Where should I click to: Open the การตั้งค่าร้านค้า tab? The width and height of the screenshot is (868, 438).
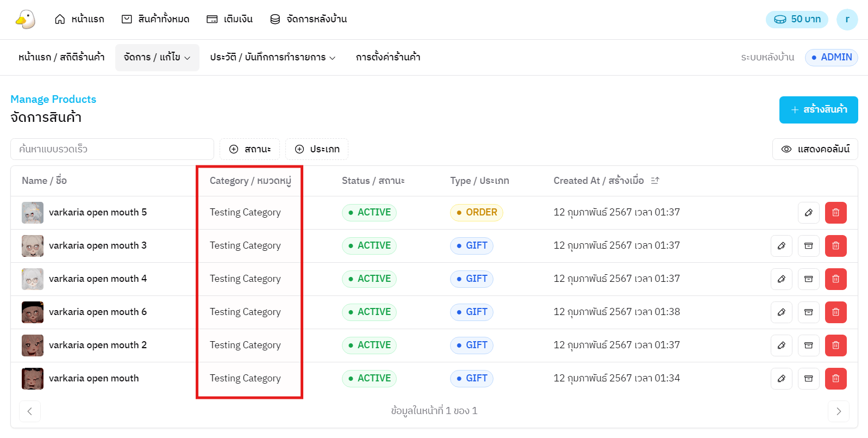coord(388,57)
